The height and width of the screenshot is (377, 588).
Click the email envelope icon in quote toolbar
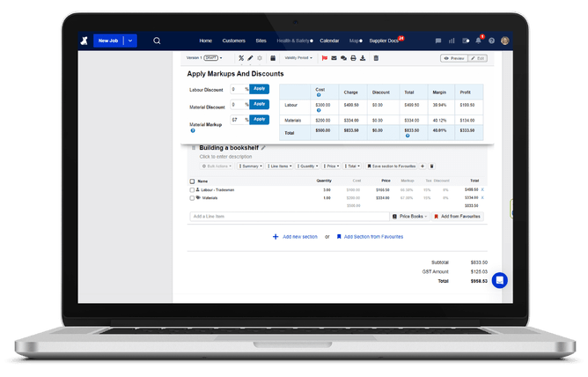click(334, 58)
